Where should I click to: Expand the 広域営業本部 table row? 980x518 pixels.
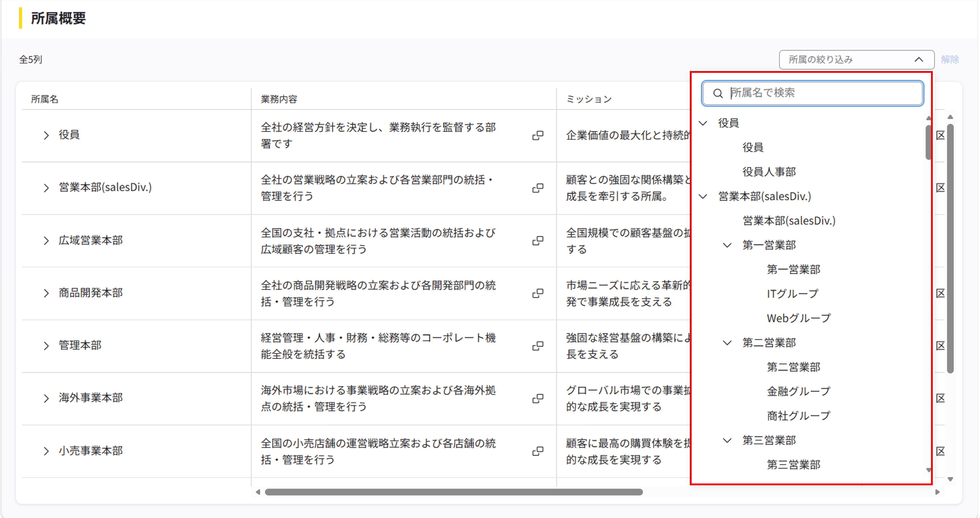pos(46,240)
